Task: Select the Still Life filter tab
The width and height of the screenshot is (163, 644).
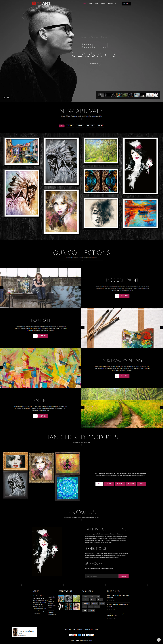Action: [x=90, y=126]
